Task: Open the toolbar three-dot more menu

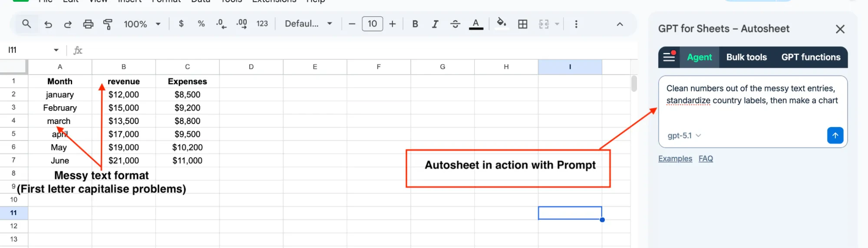Action: pyautogui.click(x=576, y=24)
